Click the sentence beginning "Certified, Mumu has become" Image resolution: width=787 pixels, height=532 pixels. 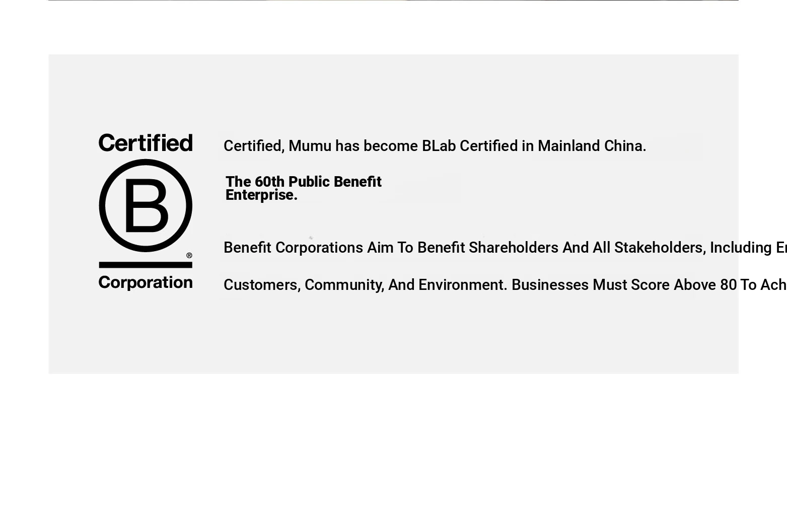[435, 146]
